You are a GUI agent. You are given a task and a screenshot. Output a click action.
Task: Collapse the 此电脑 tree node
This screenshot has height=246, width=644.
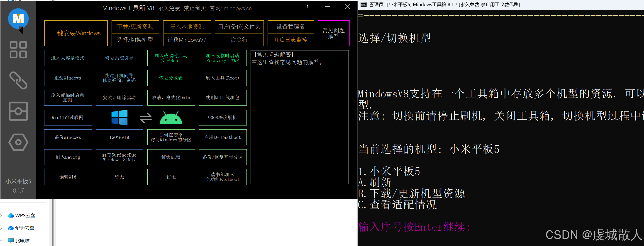click(x=2, y=241)
